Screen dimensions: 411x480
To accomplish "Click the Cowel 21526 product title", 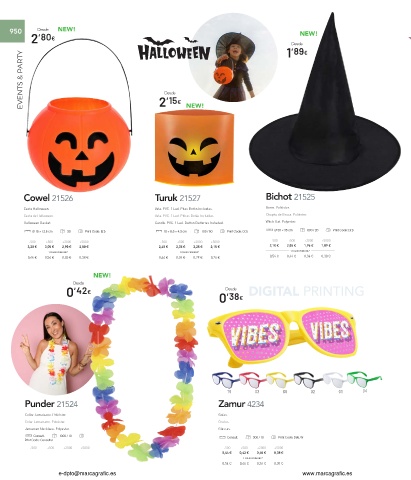I will click(48, 198).
